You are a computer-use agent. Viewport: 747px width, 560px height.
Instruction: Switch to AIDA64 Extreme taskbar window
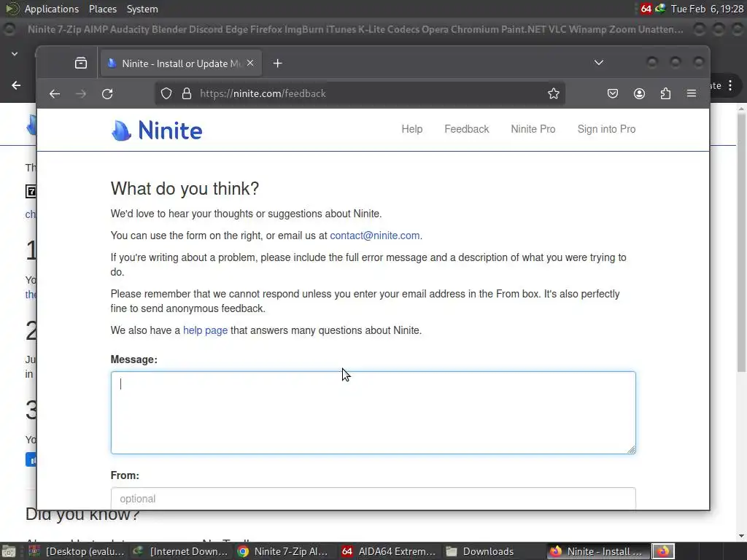coord(390,551)
